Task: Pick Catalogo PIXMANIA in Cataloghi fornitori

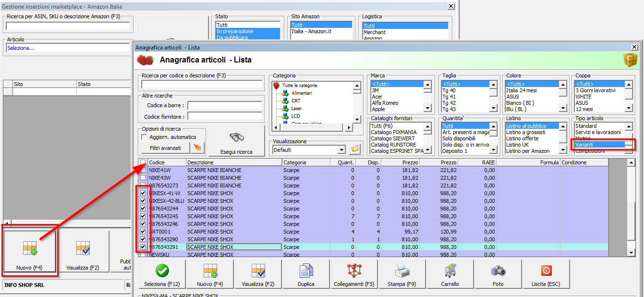Action: pyautogui.click(x=397, y=132)
